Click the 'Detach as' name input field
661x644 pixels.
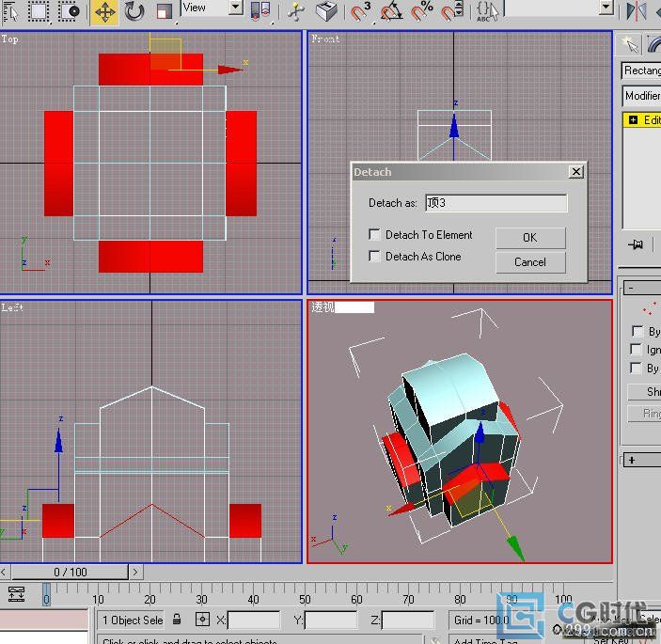(x=496, y=203)
